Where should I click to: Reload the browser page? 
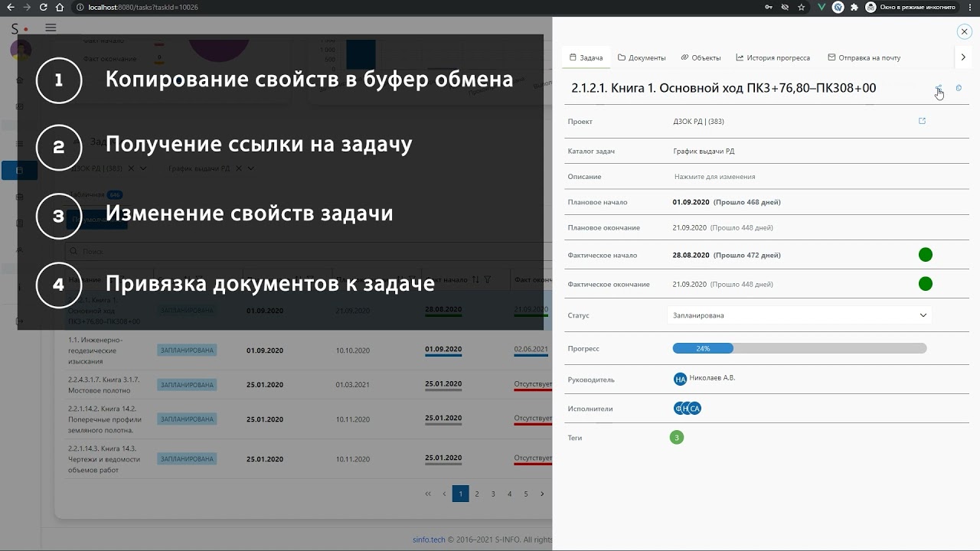(x=44, y=7)
